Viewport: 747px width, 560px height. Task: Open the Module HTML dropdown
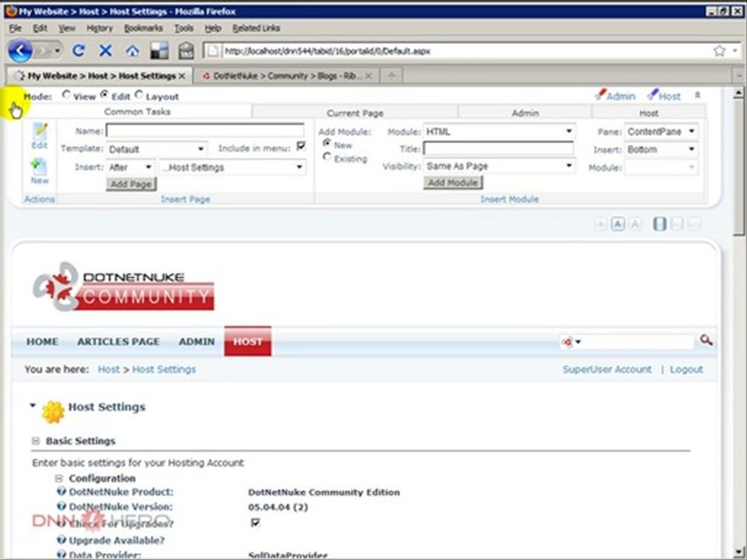[x=499, y=131]
